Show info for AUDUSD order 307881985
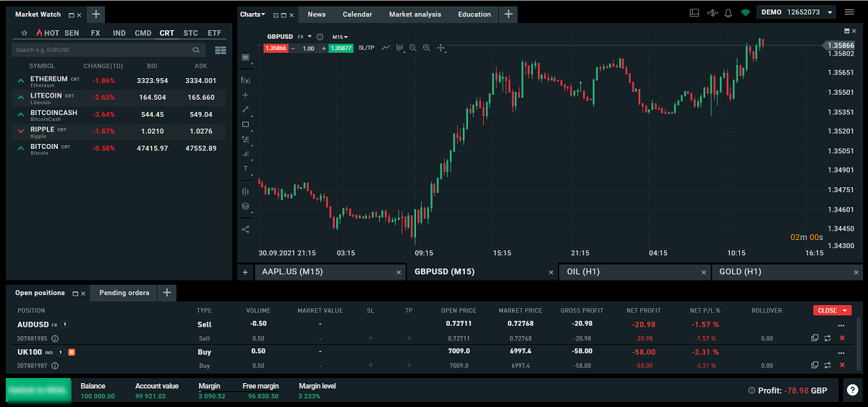The height and width of the screenshot is (407, 868). (x=55, y=338)
